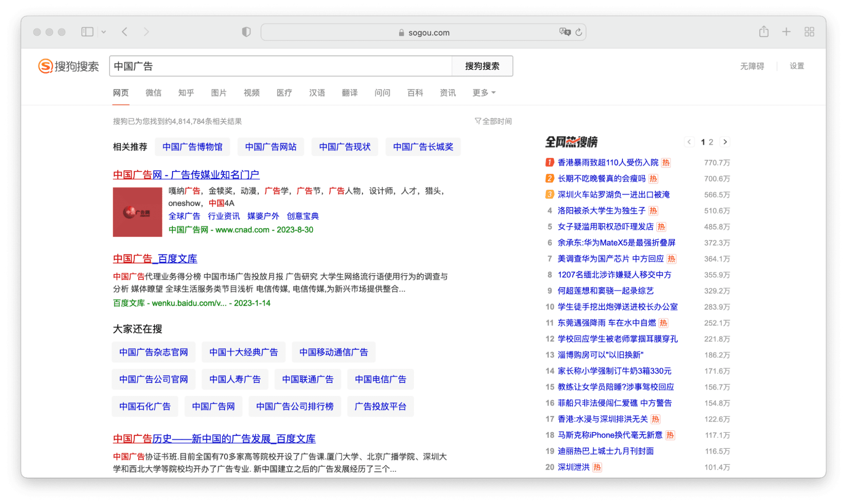This screenshot has width=847, height=504.
Task: Open the 设置 settings link
Action: (x=797, y=66)
